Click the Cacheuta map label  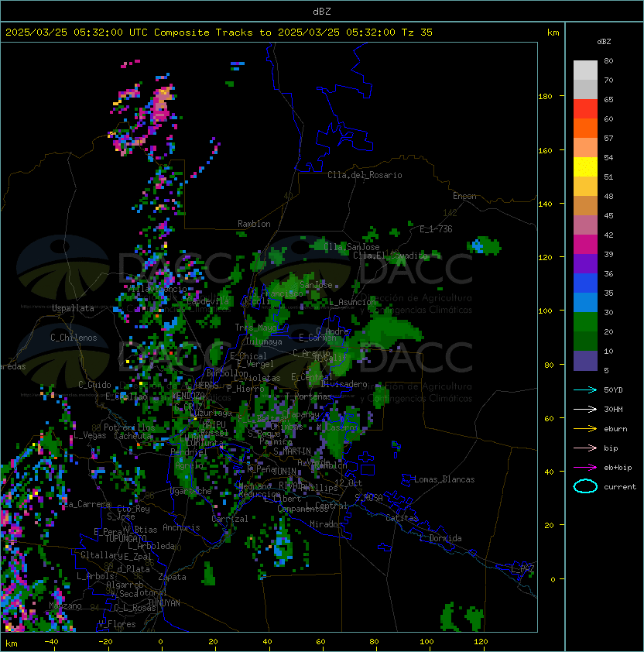pos(132,436)
